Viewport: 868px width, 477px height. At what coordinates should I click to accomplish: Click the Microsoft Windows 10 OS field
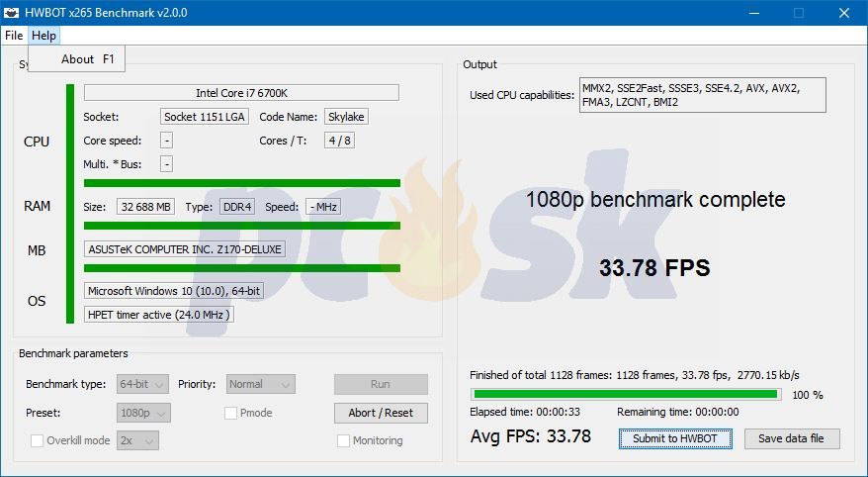click(174, 291)
